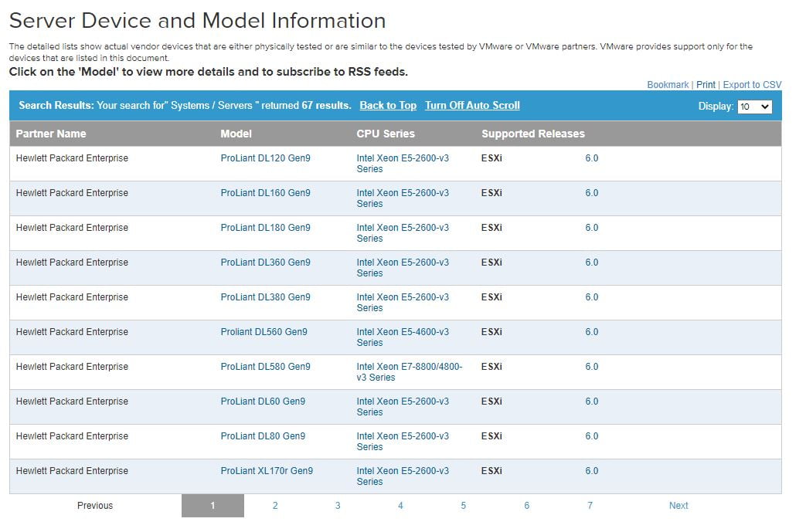The height and width of the screenshot is (532, 806).
Task: Open results page 7
Action: tap(590, 506)
